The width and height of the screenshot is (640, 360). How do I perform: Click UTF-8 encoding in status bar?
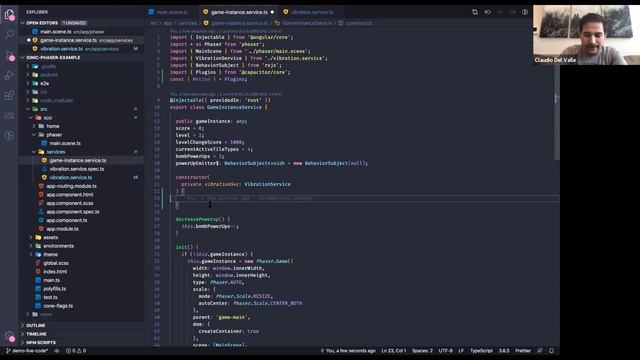445,351
